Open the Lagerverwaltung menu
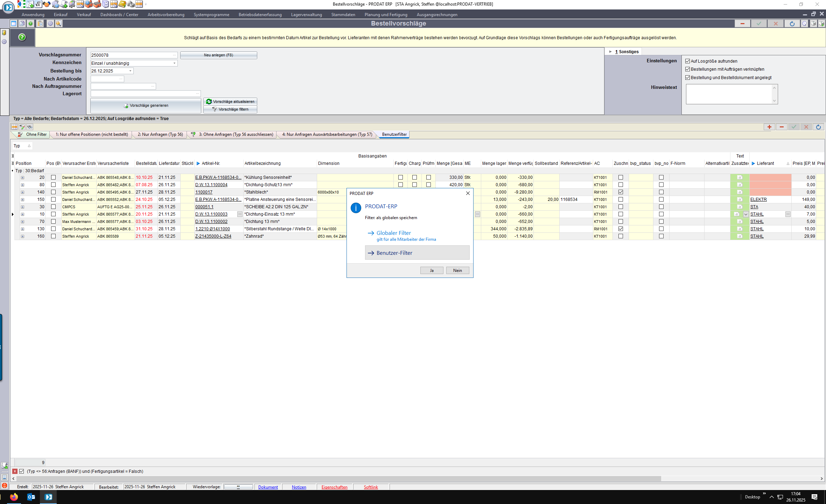 [x=306, y=15]
